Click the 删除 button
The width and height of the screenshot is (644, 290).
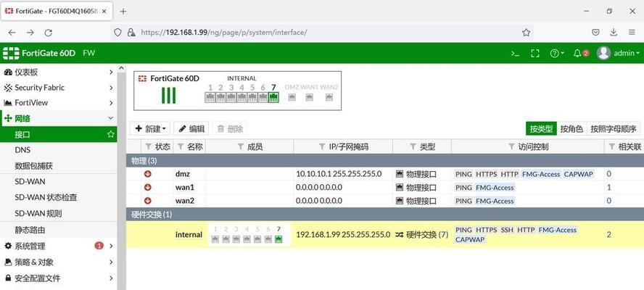[230, 128]
